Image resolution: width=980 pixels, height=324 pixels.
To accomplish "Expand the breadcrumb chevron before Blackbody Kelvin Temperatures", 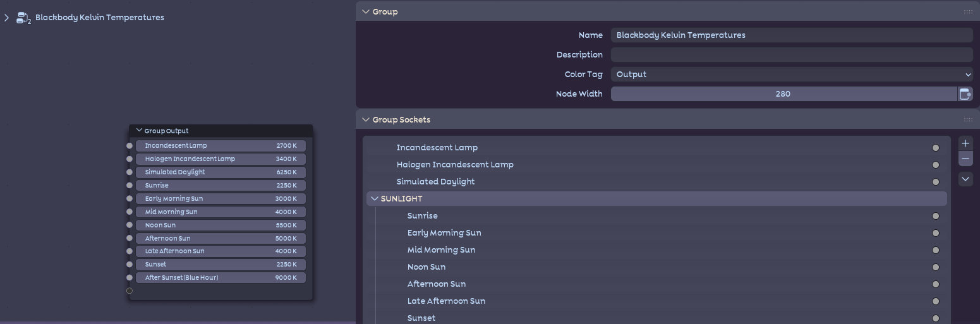I will (x=6, y=18).
